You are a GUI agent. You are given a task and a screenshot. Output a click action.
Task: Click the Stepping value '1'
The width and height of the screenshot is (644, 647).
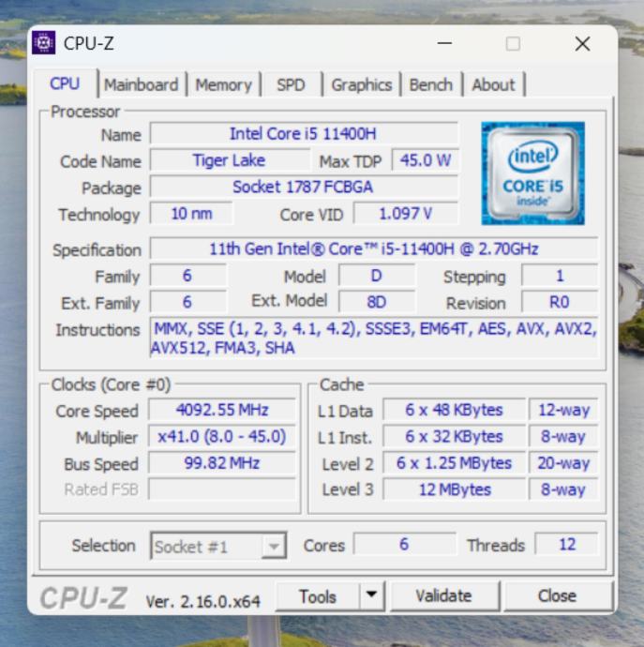tap(560, 276)
